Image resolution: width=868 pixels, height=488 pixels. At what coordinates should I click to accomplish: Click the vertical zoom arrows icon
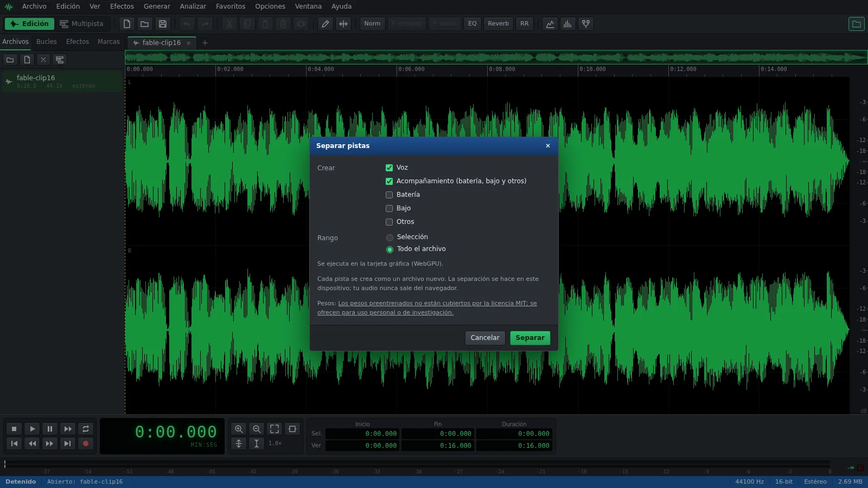(x=239, y=444)
